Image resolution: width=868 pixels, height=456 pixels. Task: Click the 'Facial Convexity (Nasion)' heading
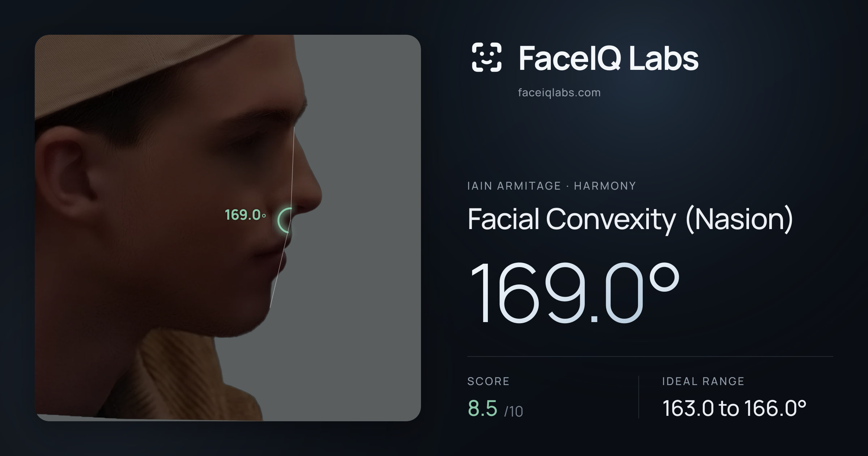point(630,219)
